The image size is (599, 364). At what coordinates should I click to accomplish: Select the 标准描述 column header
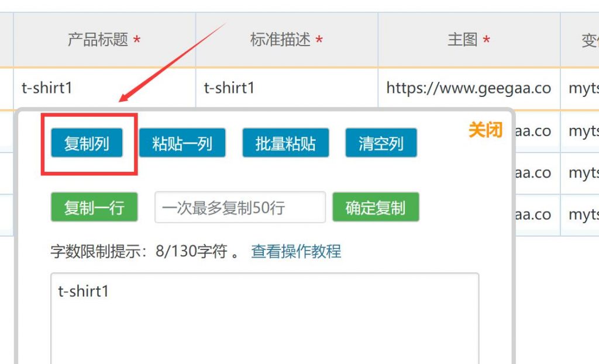point(287,40)
